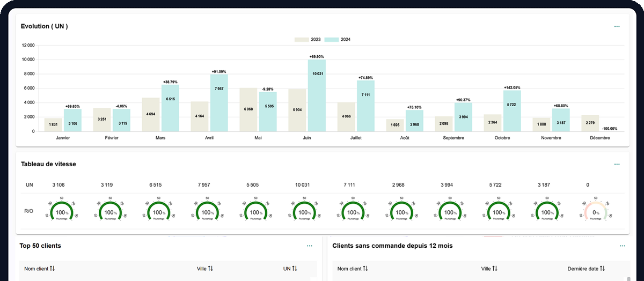This screenshot has width=644, height=281.
Task: Click the Mai 2023 bar showing 6 068
Action: click(x=248, y=109)
